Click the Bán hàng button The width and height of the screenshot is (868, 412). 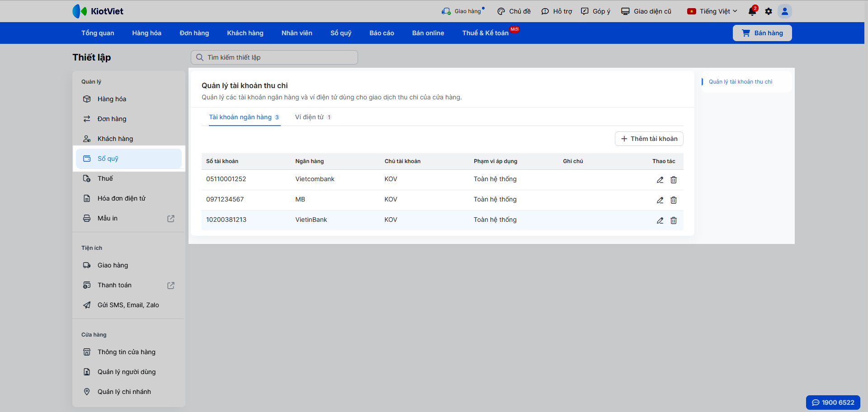tap(762, 33)
